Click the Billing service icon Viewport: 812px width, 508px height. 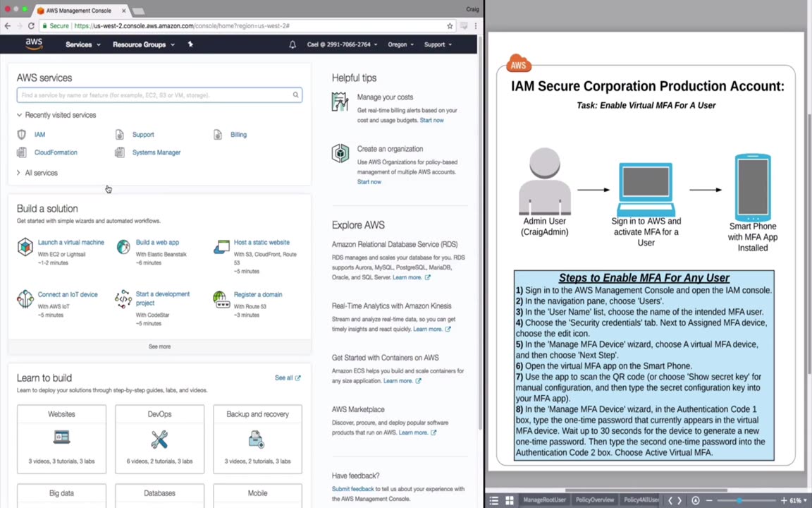[218, 135]
